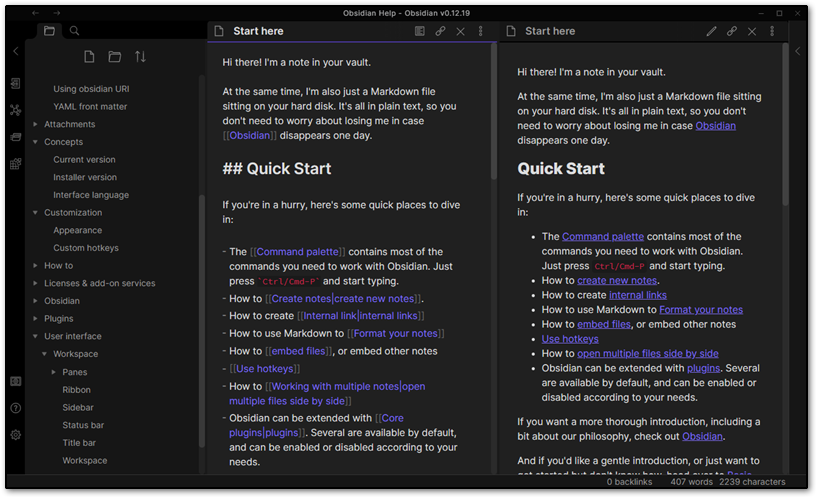Open Settings gear in the ribbon
Viewport: 817px width, 498px height.
[15, 435]
